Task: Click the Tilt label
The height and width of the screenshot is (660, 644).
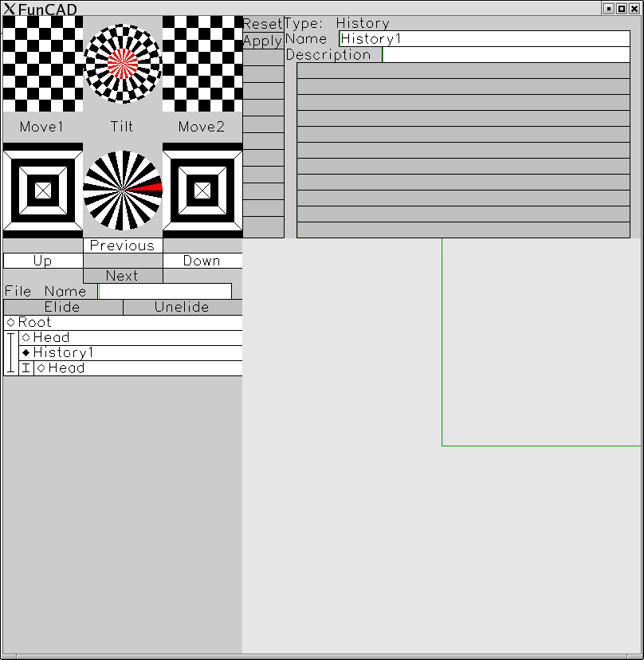Action: (122, 127)
